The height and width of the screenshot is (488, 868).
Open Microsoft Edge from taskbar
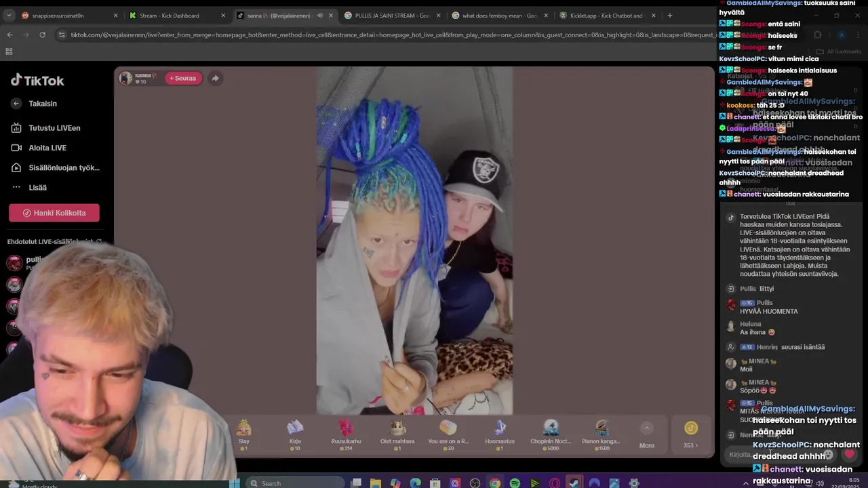tap(415, 483)
